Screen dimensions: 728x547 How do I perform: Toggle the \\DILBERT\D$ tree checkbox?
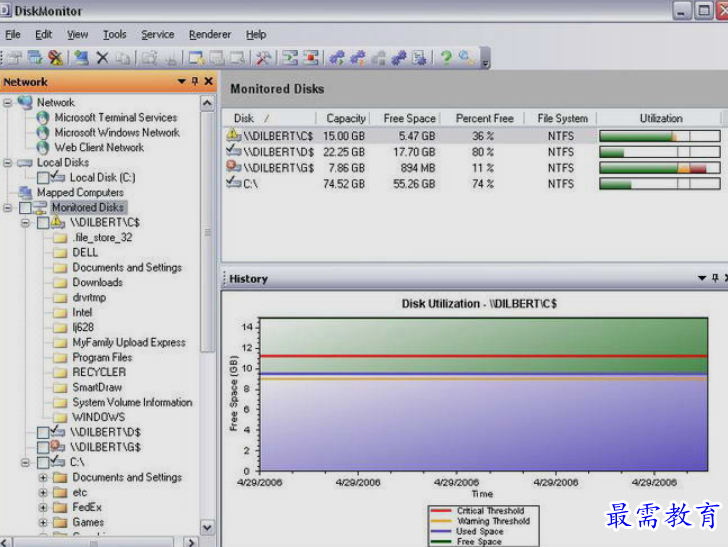pyautogui.click(x=43, y=433)
